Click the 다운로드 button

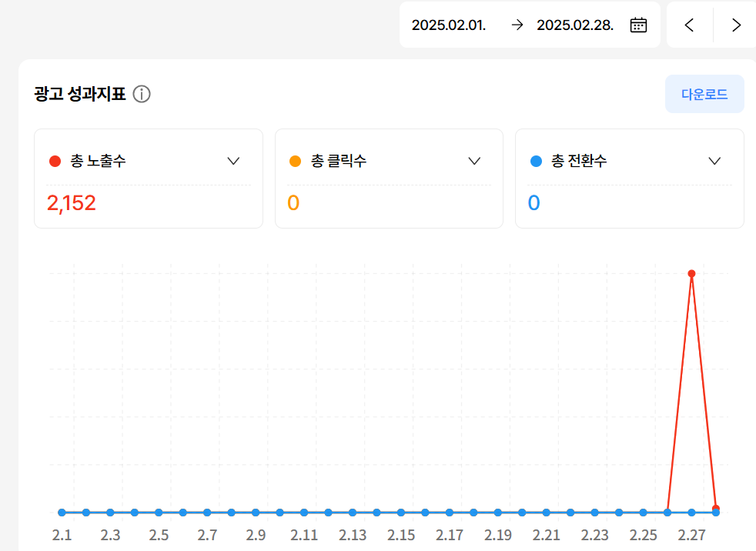point(704,94)
